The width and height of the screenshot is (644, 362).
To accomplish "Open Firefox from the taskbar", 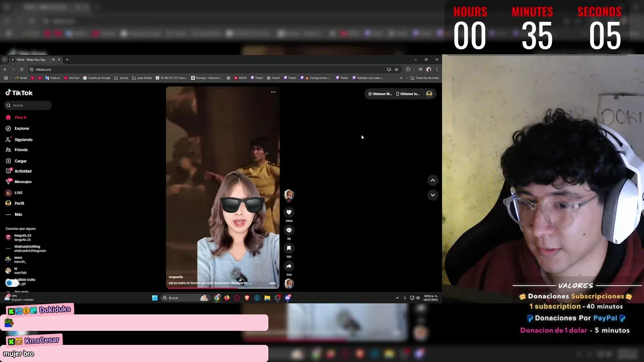I will (x=227, y=298).
